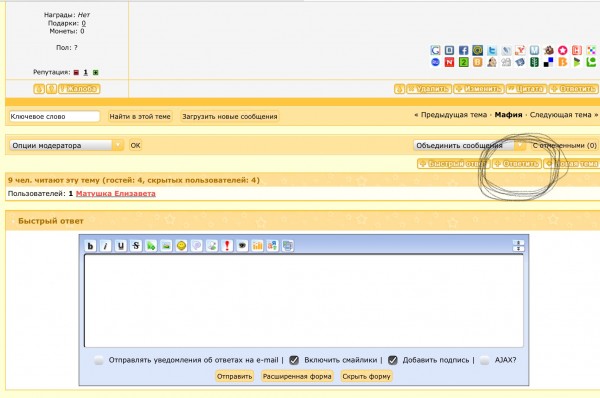Uncheck the 'Включить смайлики' checkbox
600x398 pixels.
(294, 360)
